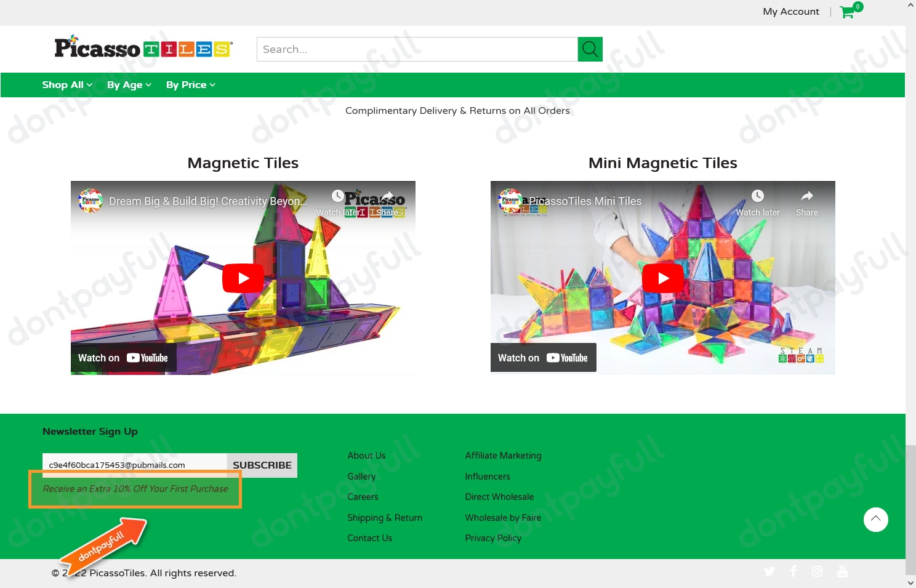This screenshot has height=588, width=916.
Task: Open My Account from the top bar
Action: pyautogui.click(x=791, y=12)
